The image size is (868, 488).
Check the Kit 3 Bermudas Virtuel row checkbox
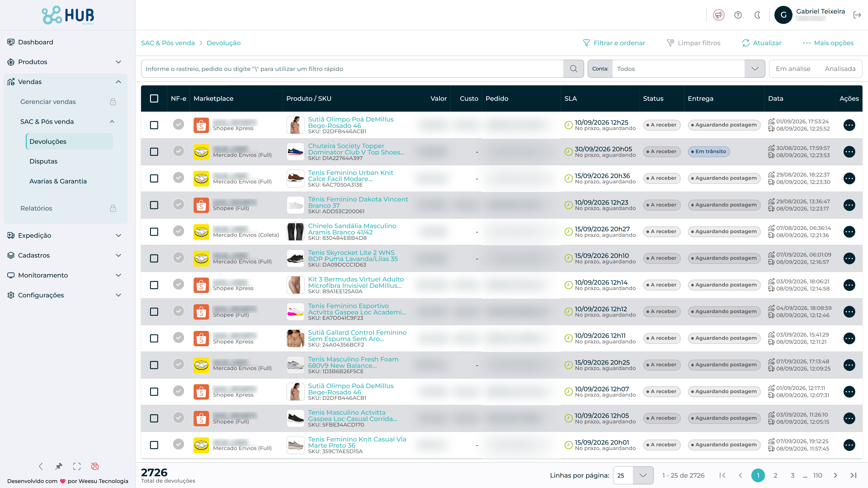(x=154, y=285)
